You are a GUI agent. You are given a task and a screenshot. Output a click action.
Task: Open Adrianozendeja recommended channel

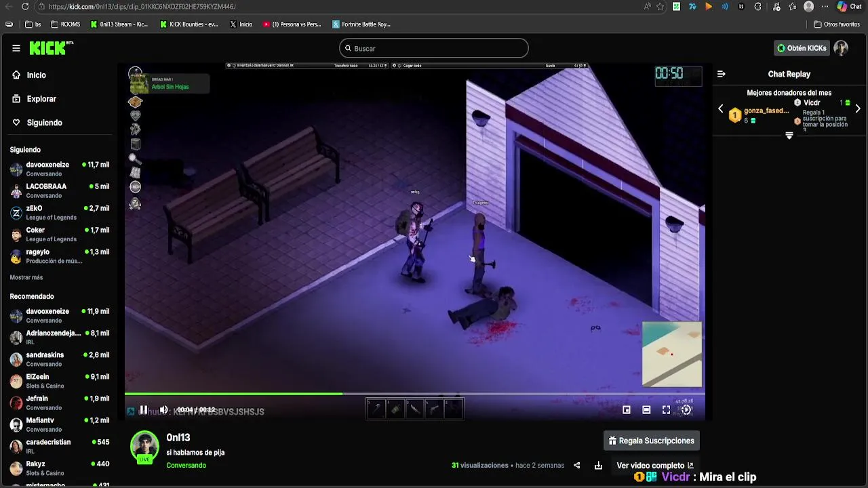pyautogui.click(x=60, y=338)
